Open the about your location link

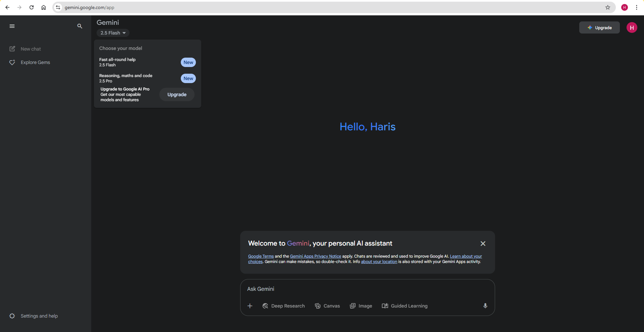pos(379,262)
